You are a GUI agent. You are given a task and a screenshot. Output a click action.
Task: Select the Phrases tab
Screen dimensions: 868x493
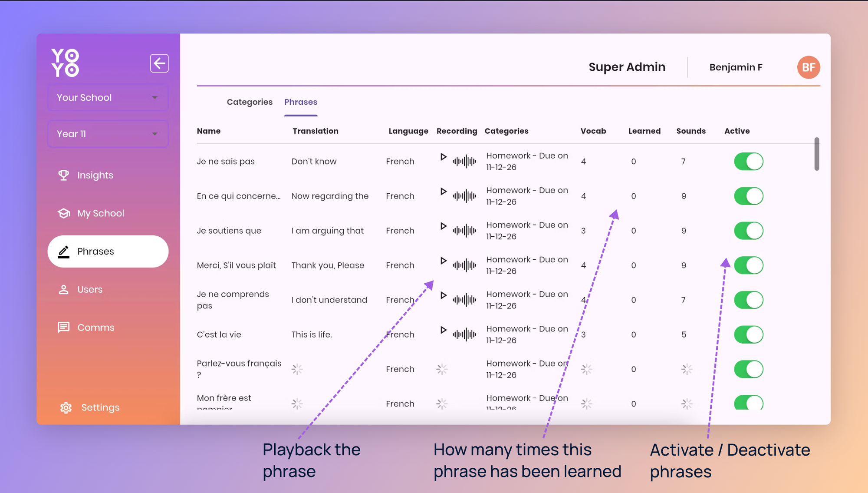[301, 102]
